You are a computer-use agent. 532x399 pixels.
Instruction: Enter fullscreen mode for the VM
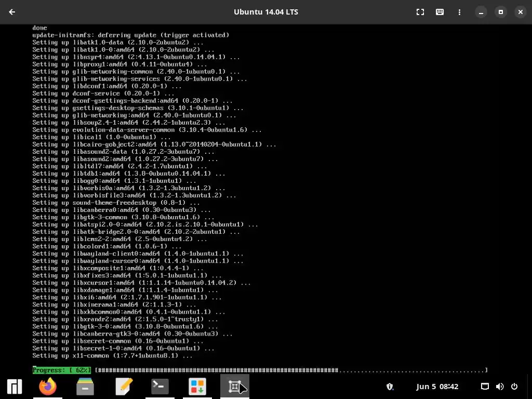pyautogui.click(x=420, y=12)
